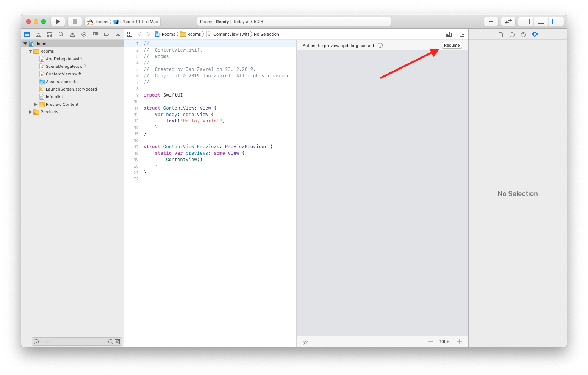Open the Library with the plus toolbar button
588x375 pixels.
point(491,21)
